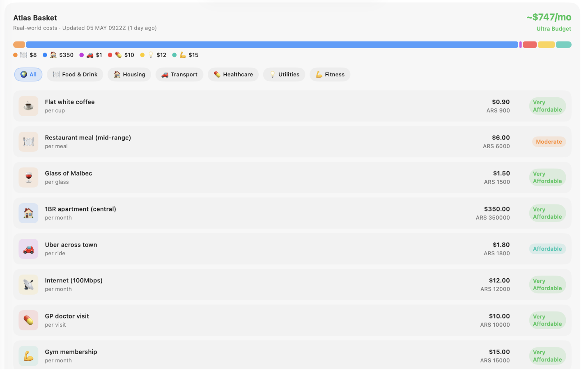Click the Uber across town title

[71, 245]
